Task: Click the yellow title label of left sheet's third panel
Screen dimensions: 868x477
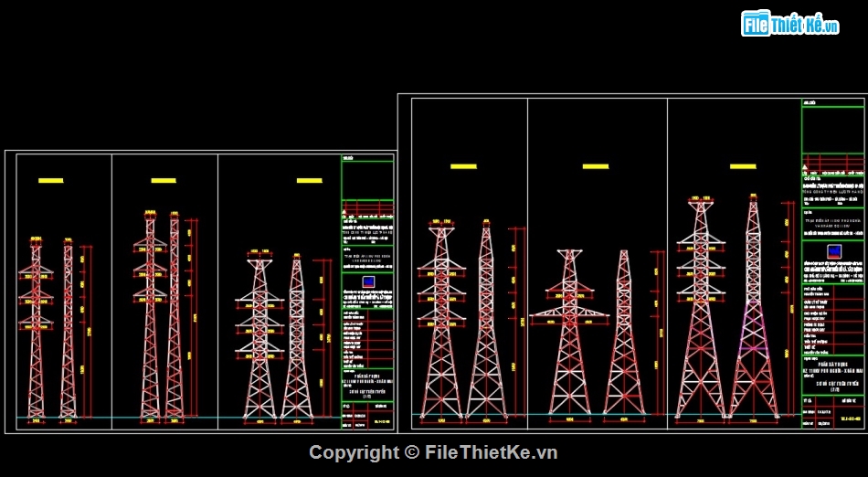Action: click(x=310, y=180)
